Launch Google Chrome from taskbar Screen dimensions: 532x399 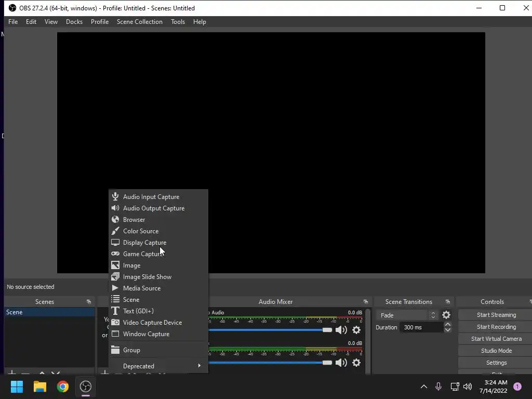pos(63,387)
